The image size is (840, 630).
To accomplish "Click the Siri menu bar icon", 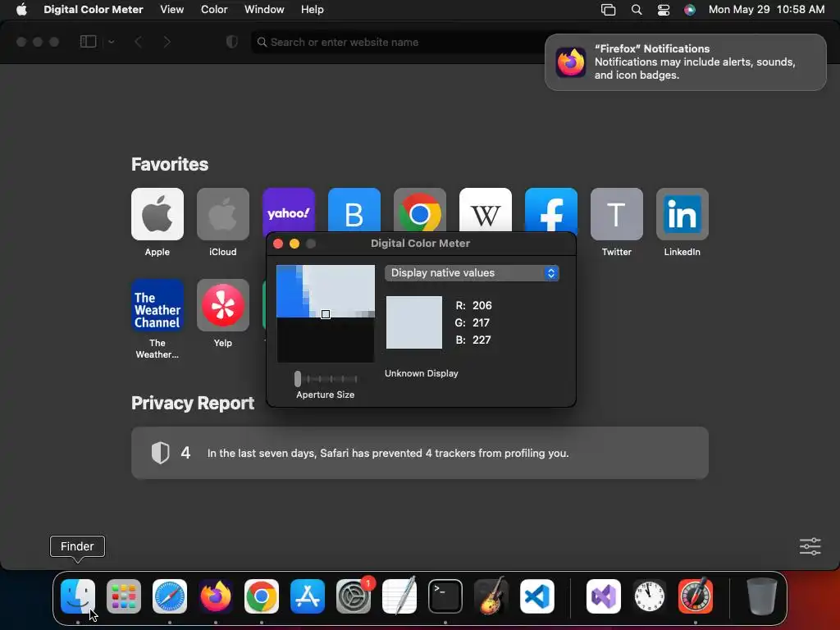I will pyautogui.click(x=690, y=10).
